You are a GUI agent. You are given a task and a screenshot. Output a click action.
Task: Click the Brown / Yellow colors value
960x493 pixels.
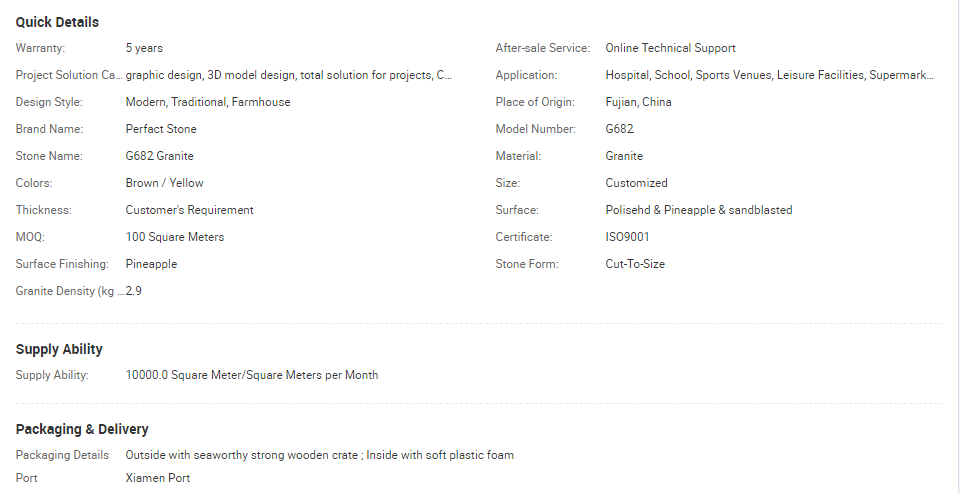(164, 183)
